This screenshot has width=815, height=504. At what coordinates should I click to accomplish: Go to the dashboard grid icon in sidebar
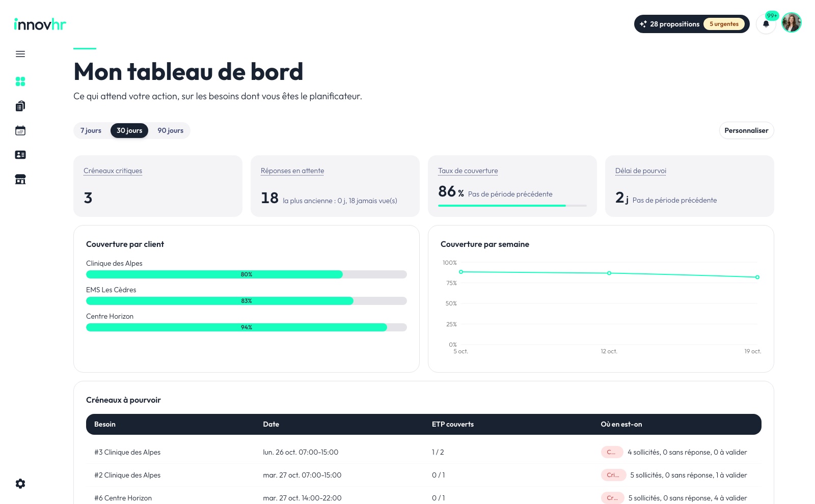20,81
